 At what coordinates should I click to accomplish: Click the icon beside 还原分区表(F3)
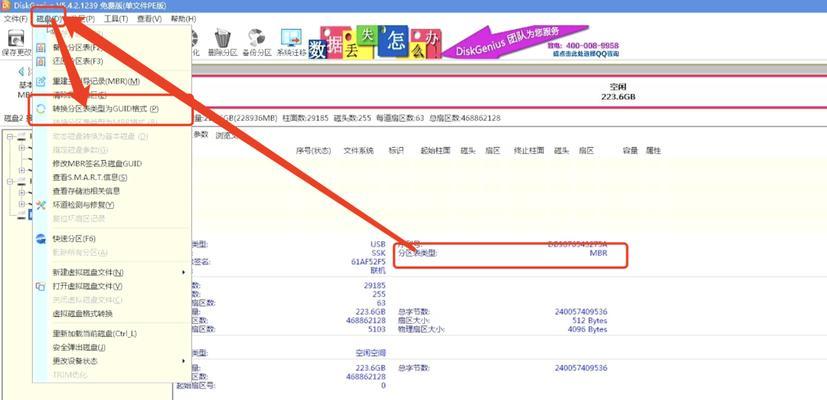pos(41,61)
